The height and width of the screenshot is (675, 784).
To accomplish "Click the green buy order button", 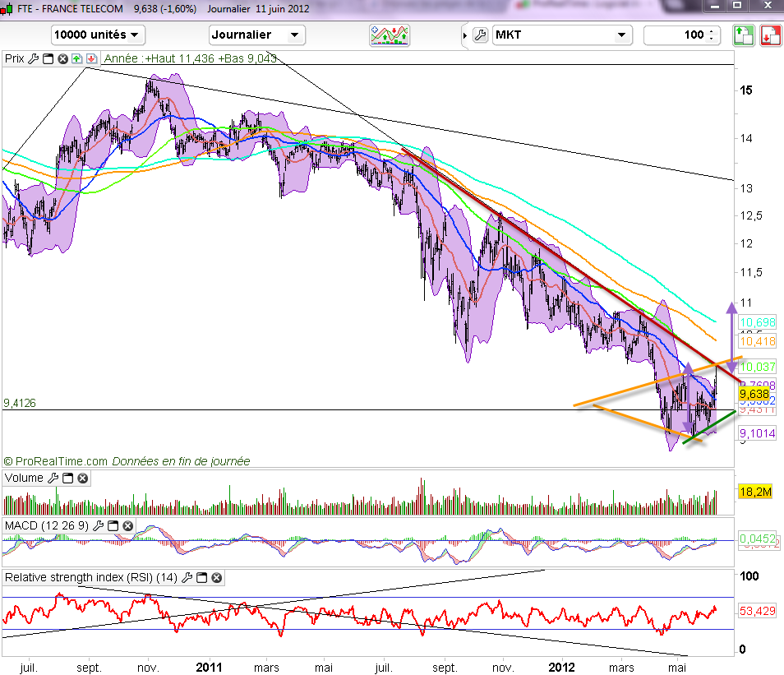I will pyautogui.click(x=743, y=35).
